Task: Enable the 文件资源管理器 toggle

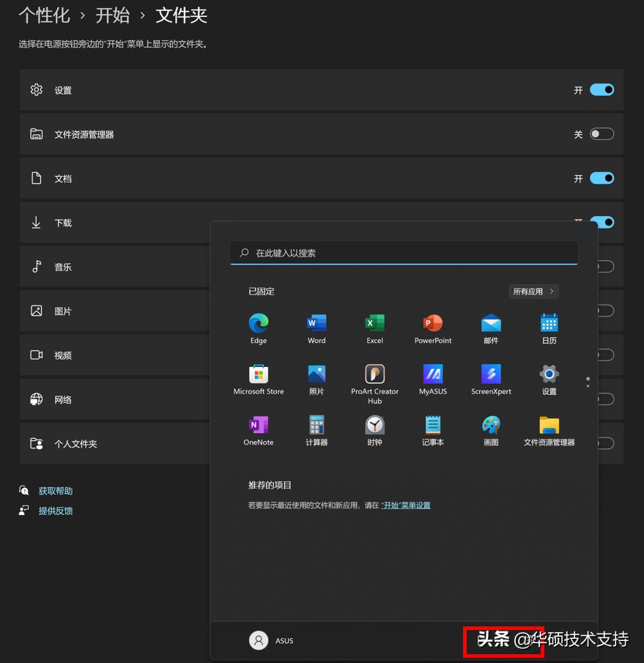Action: 602,133
